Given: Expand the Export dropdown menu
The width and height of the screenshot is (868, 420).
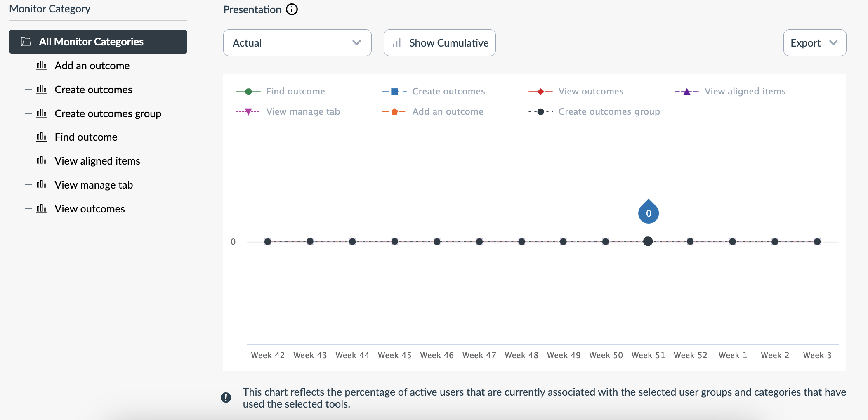Looking at the screenshot, I should click(x=814, y=43).
